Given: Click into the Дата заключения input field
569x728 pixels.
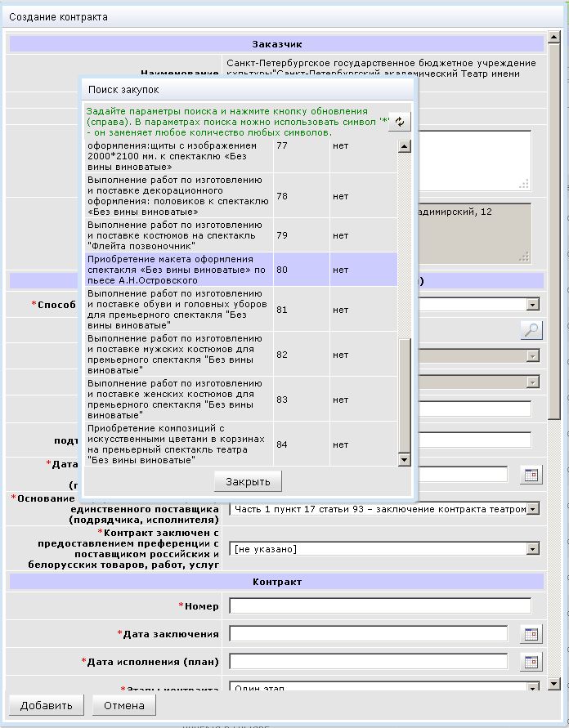Looking at the screenshot, I should 369,634.
